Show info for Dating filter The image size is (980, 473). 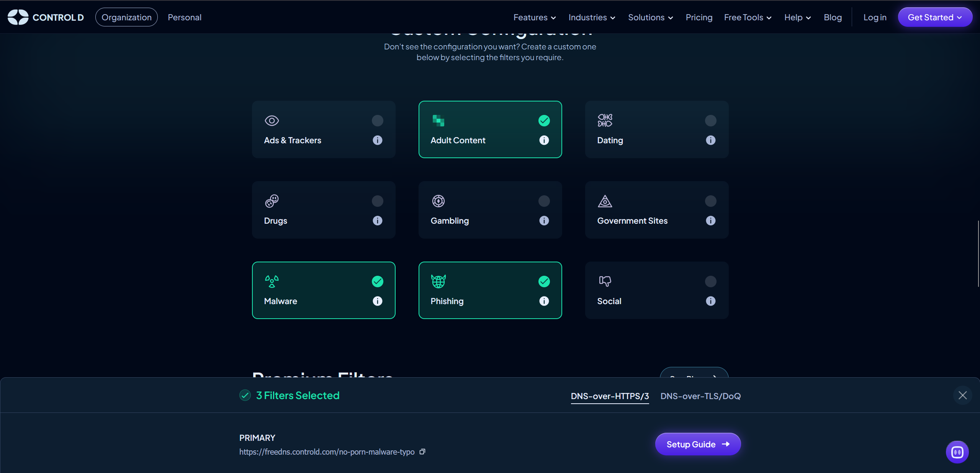710,140
